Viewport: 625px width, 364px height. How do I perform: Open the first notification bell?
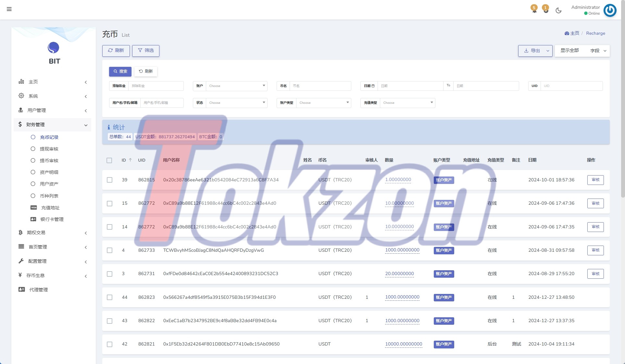[x=534, y=9]
